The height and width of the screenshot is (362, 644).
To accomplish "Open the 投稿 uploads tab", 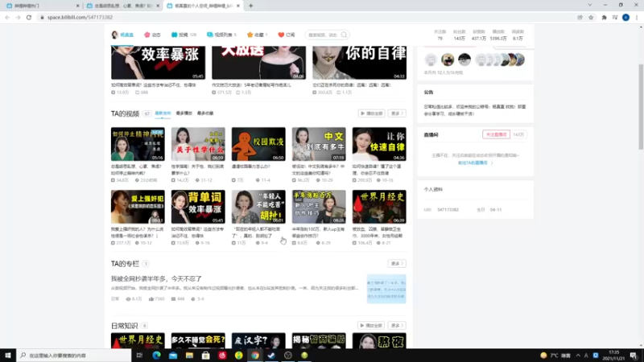I will point(184,35).
